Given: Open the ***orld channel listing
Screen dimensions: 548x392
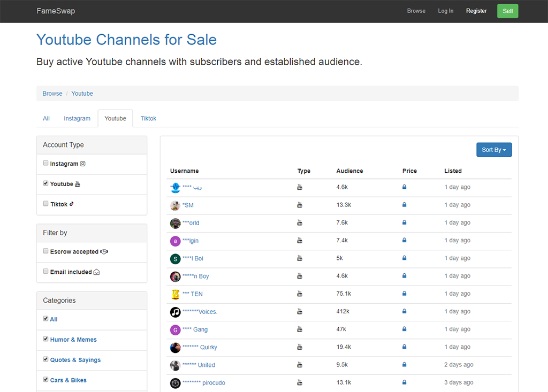Looking at the screenshot, I should 191,223.
